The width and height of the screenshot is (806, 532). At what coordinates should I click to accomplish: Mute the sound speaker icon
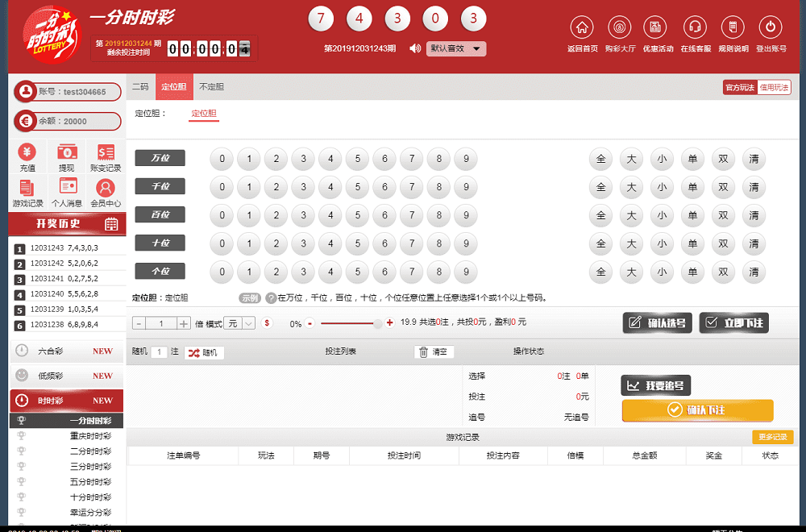415,48
